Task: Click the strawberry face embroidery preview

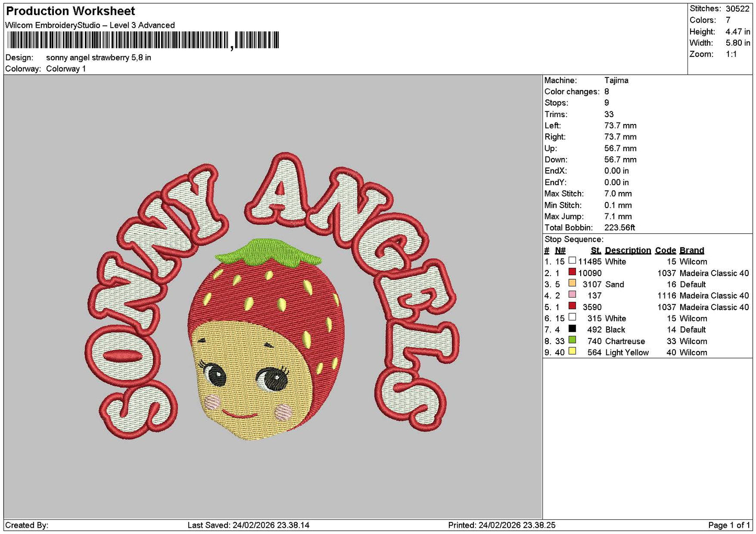Action: coord(266,339)
